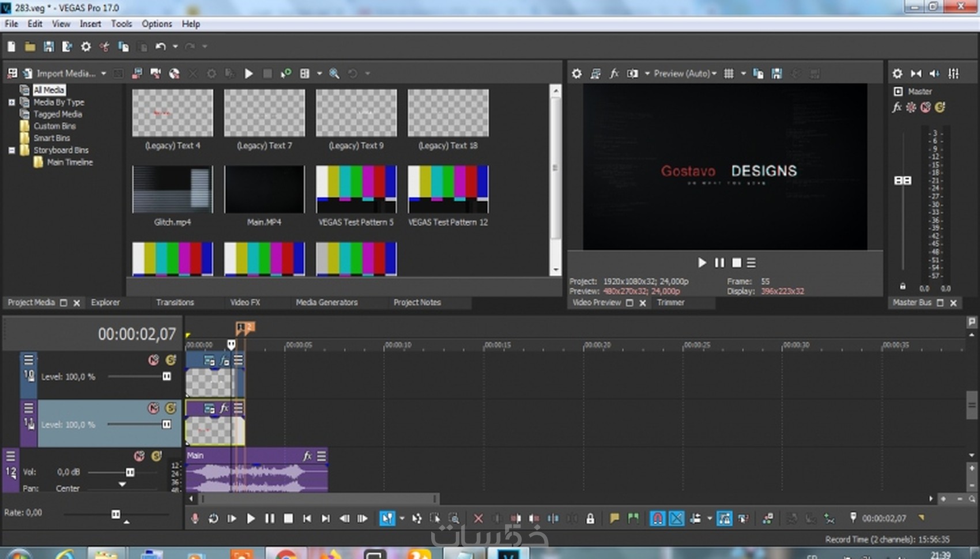Create a new project with New icon

[x=12, y=47]
